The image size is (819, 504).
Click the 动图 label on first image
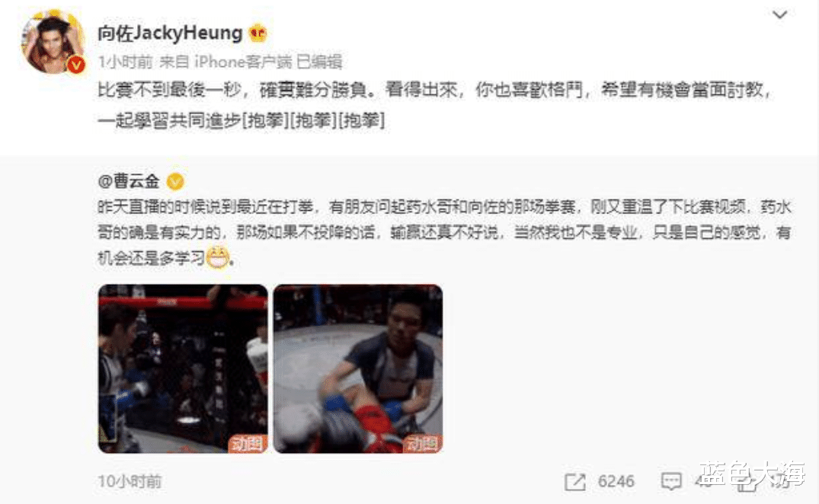click(x=248, y=444)
